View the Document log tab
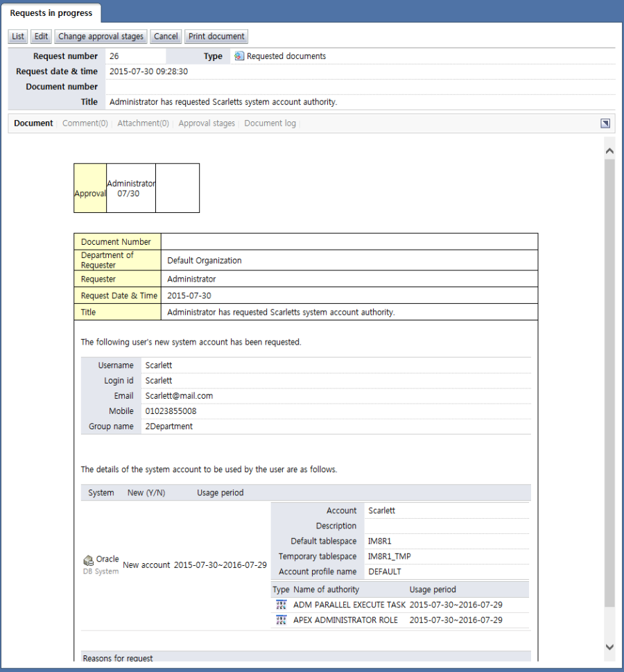624x672 pixels. point(270,123)
